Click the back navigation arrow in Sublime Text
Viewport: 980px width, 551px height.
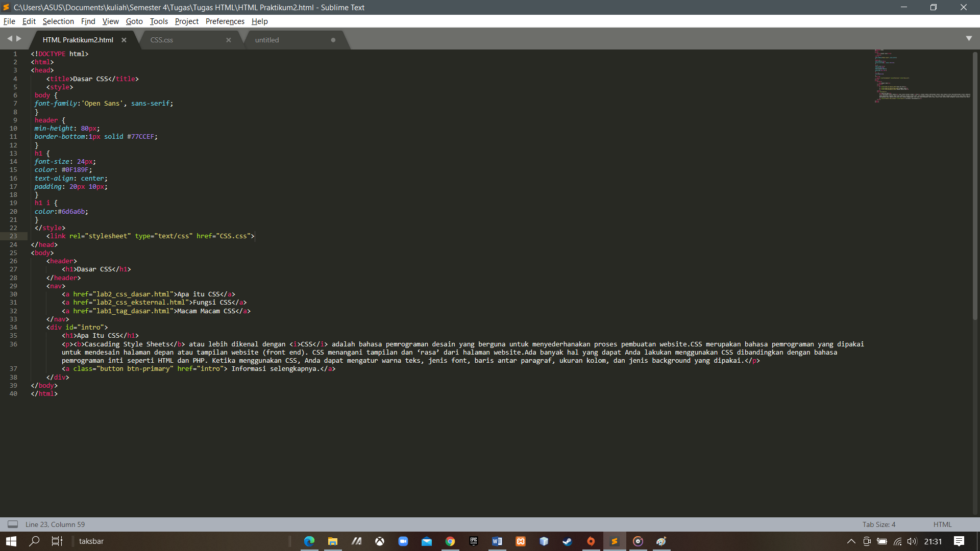tap(10, 38)
